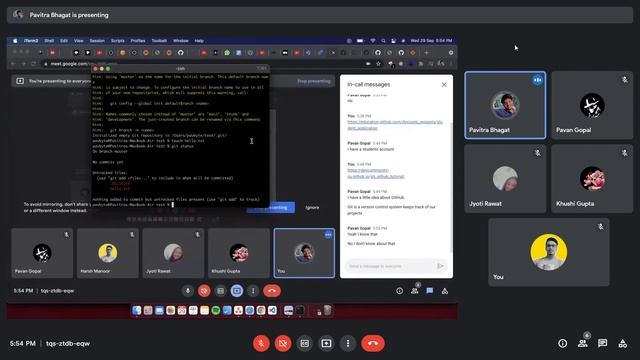Viewport: 640px width, 360px height.
Task: Open the Edit menu in shared screen
Action: click(64, 41)
